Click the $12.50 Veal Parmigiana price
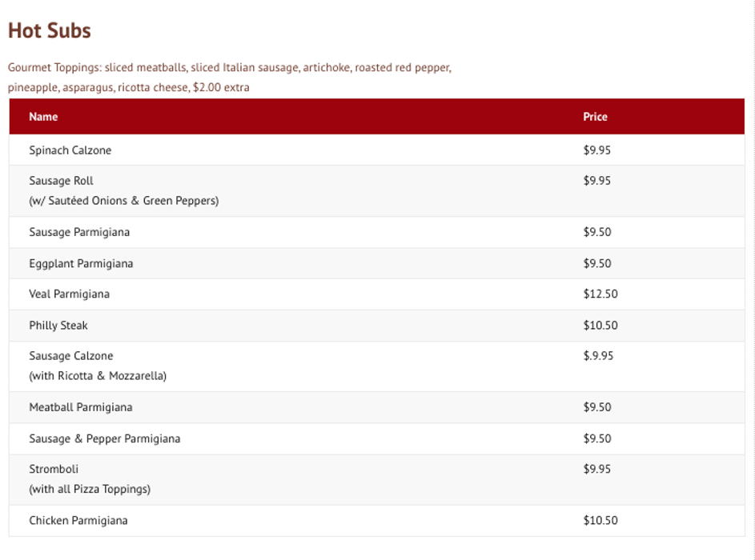The width and height of the screenshot is (755, 560). tap(600, 294)
